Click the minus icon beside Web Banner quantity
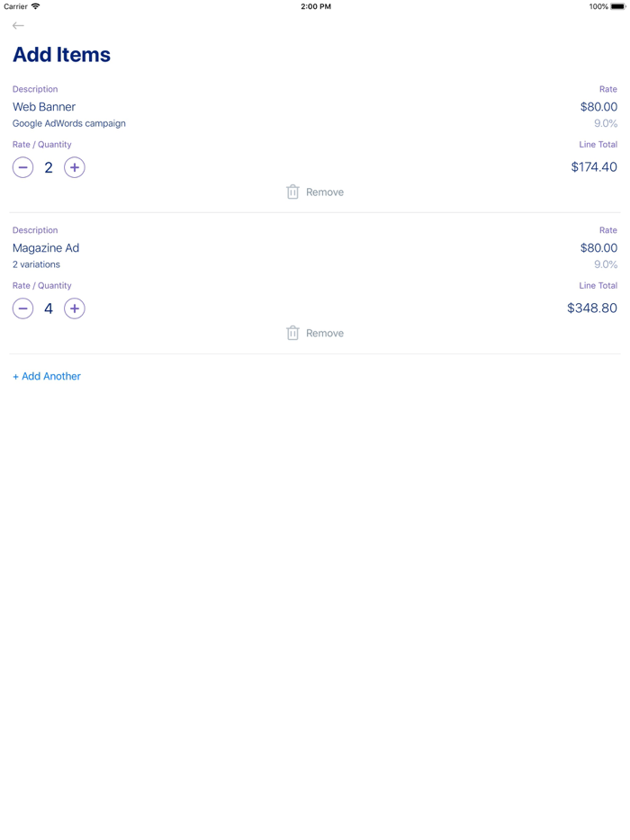Screen dimensions: 630x840 click(x=22, y=167)
